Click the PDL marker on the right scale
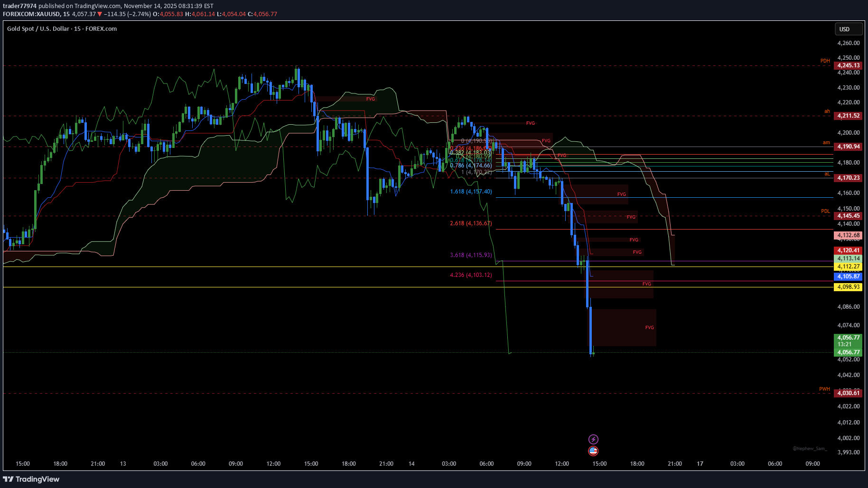 [825, 211]
